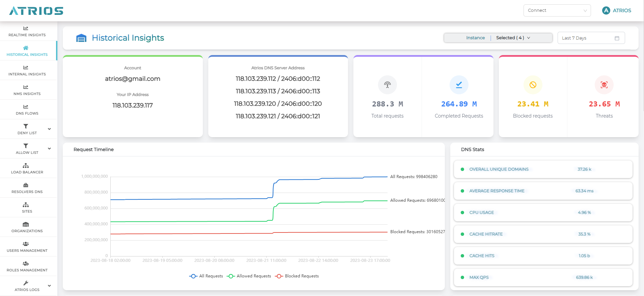
Task: Expand the Deny List submenu chevron
Action: pos(49,129)
